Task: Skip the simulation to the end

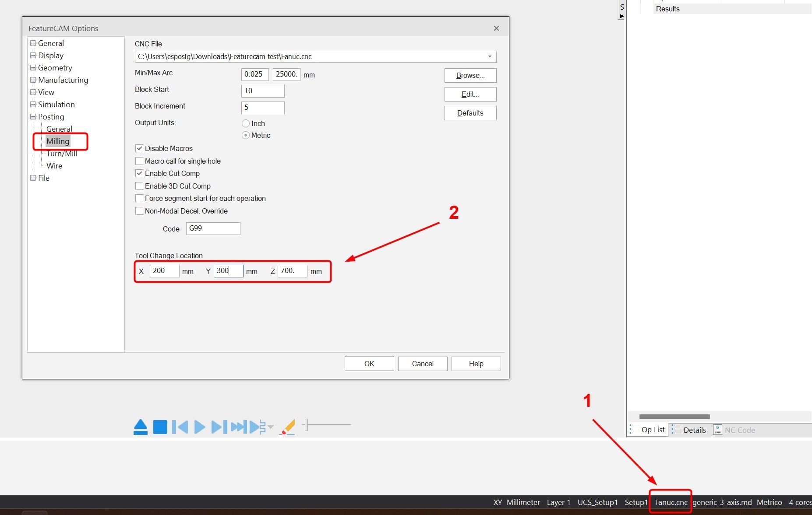Action: click(x=238, y=427)
